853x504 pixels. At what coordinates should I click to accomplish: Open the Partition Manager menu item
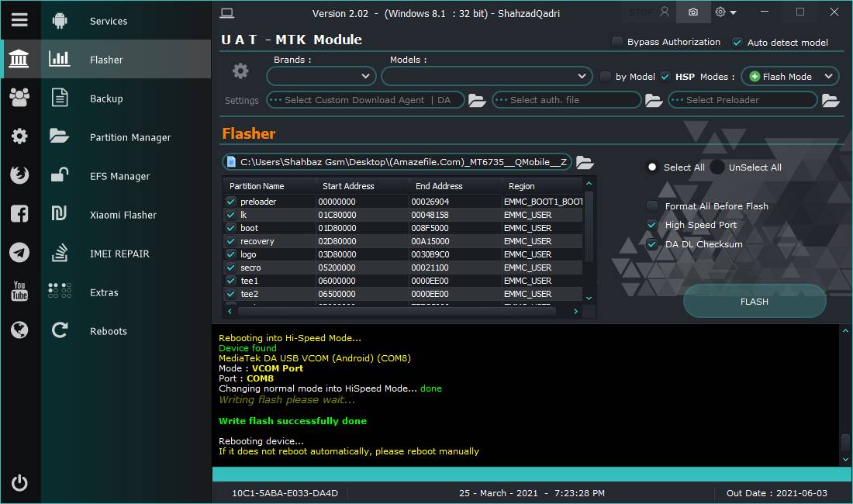click(x=130, y=137)
